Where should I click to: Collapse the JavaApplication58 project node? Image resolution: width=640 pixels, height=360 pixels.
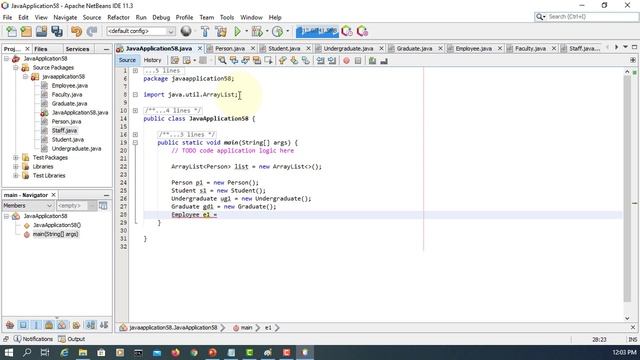[x=7, y=58]
